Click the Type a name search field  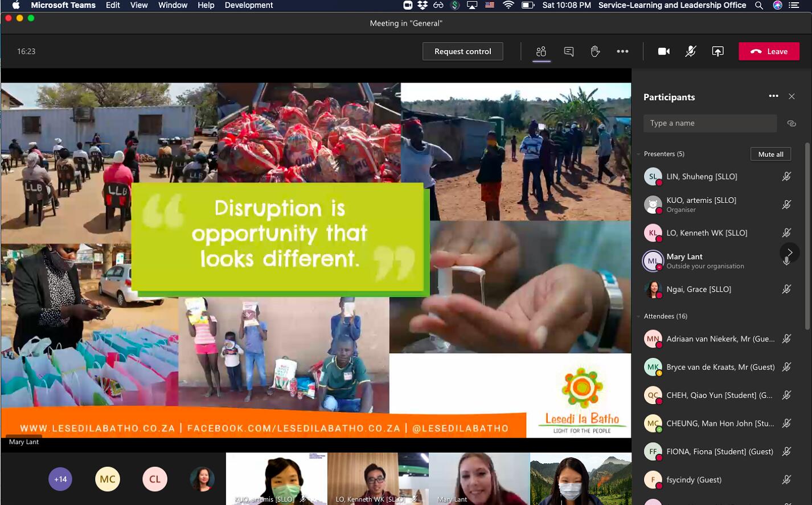[x=710, y=123]
